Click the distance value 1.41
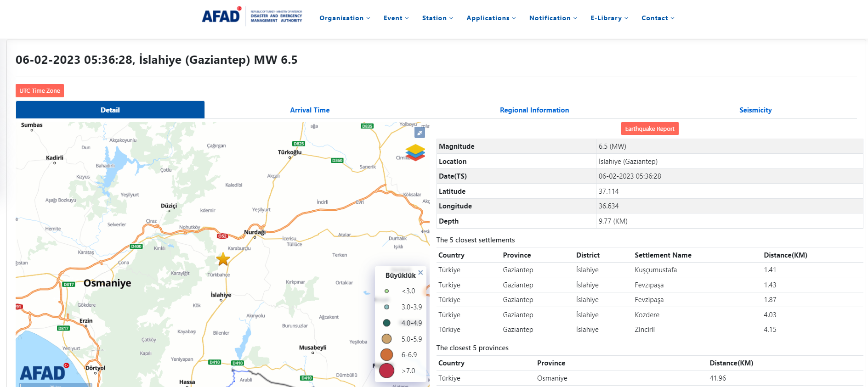The width and height of the screenshot is (868, 387). point(770,270)
